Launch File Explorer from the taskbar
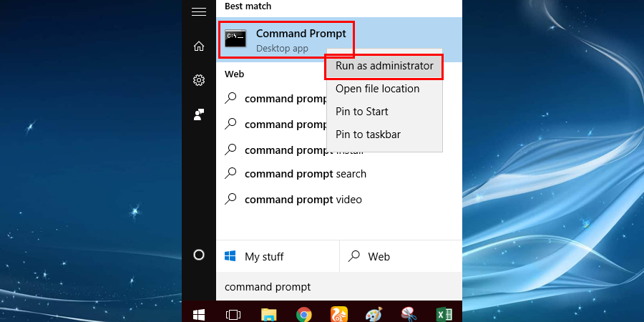Screen dimensions: 644x322 [268, 315]
